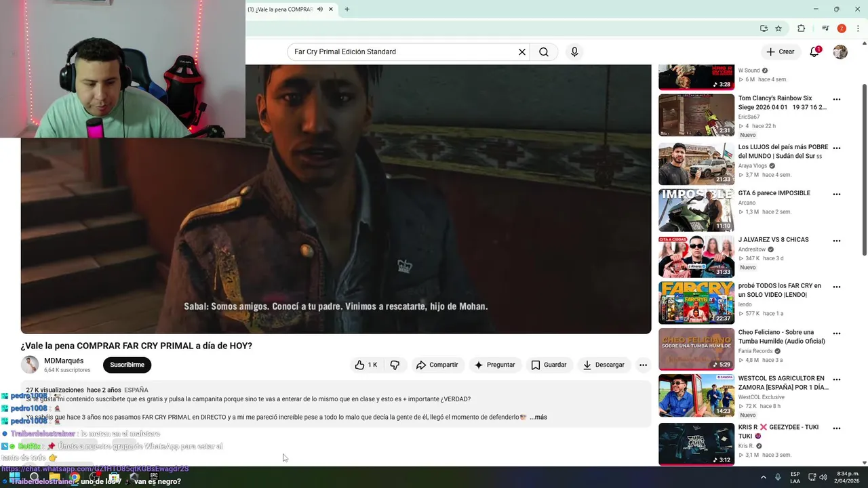The width and height of the screenshot is (868, 488).
Task: Click the Far Cry video player
Action: point(336,199)
